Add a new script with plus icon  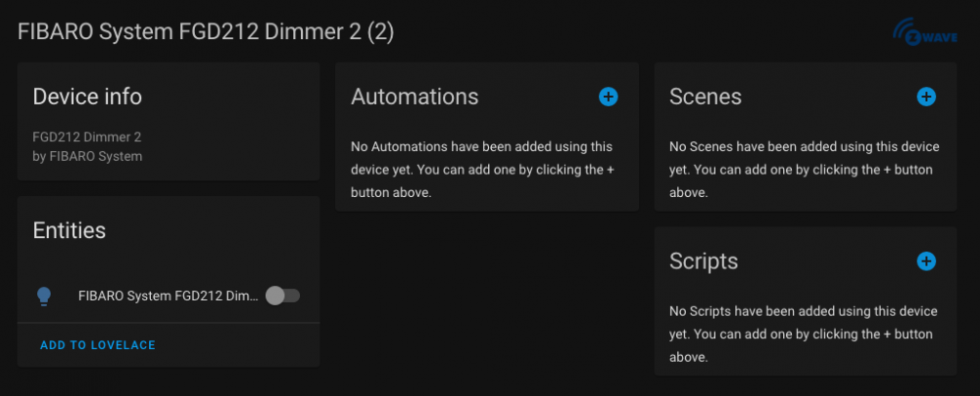point(926,261)
